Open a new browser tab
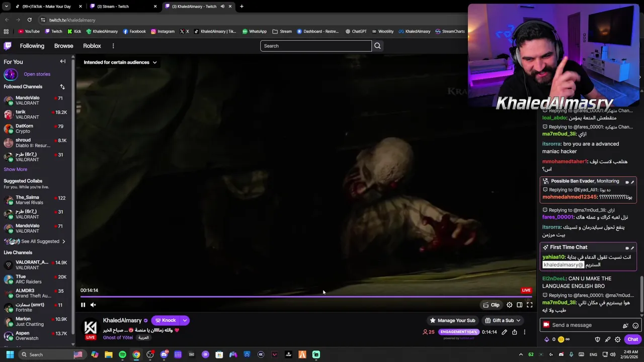This screenshot has height=362, width=644. [x=242, y=7]
